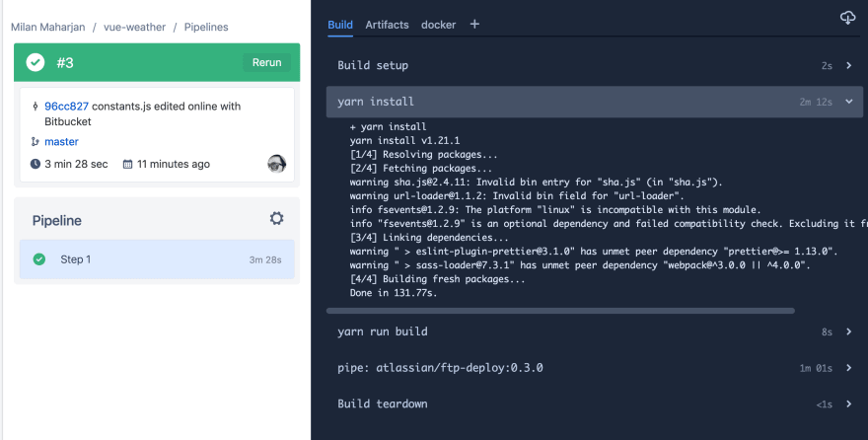
Task: Expand the Build teardown chevron
Action: (848, 404)
